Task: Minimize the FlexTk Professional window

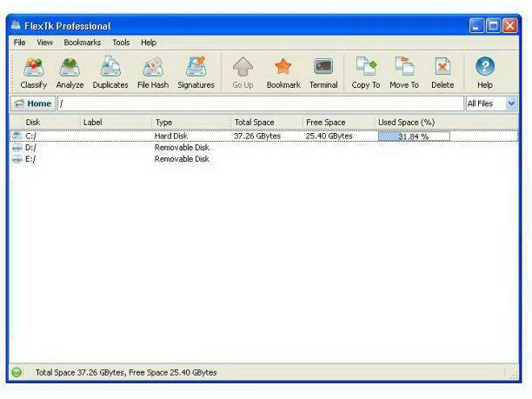Action: tap(476, 26)
